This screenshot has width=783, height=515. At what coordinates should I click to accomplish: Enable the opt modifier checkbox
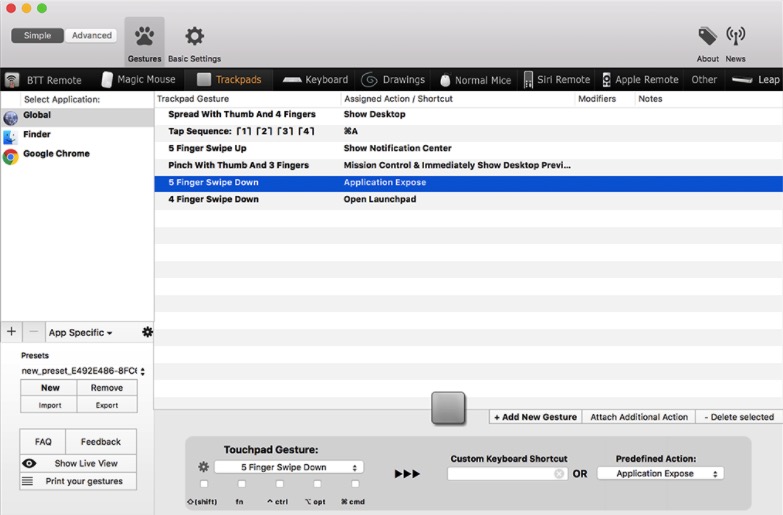pyautogui.click(x=317, y=484)
